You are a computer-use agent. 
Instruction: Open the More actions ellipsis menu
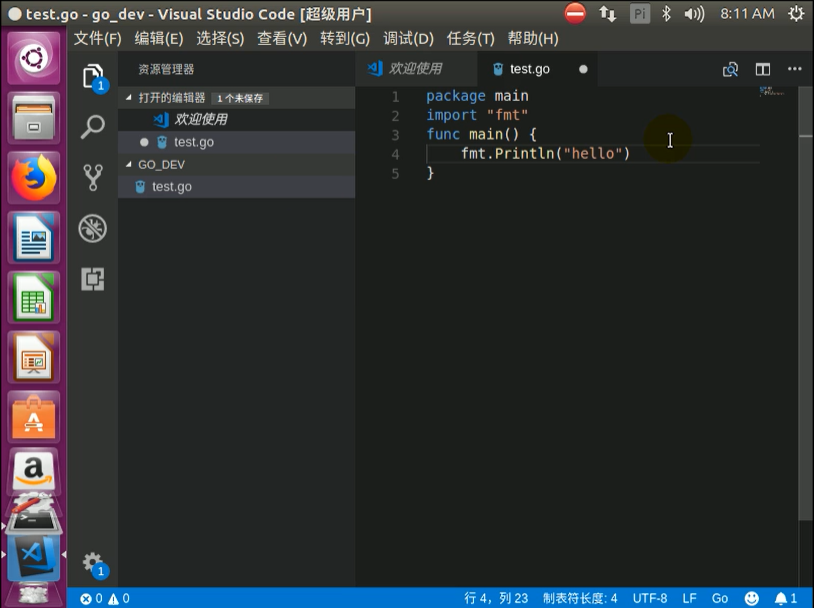[x=794, y=69]
